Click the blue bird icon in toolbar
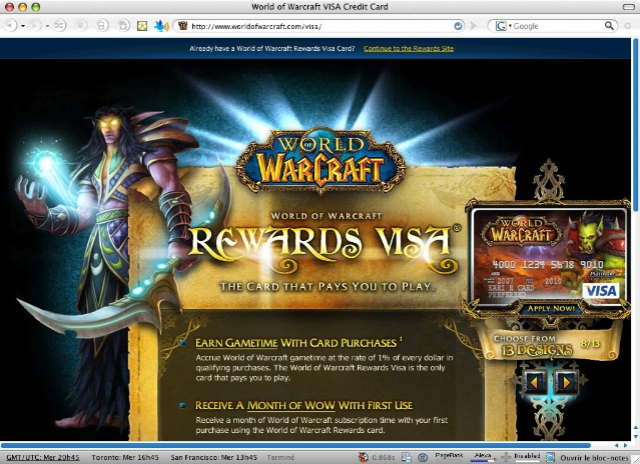 click(x=159, y=25)
